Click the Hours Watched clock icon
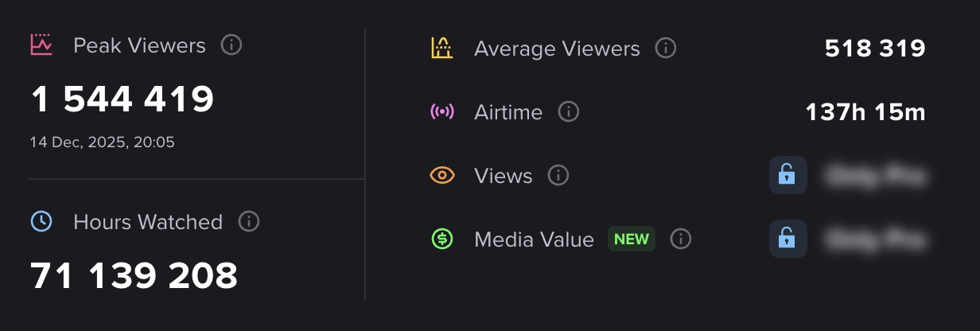The height and width of the screenshot is (331, 980). coord(41,221)
